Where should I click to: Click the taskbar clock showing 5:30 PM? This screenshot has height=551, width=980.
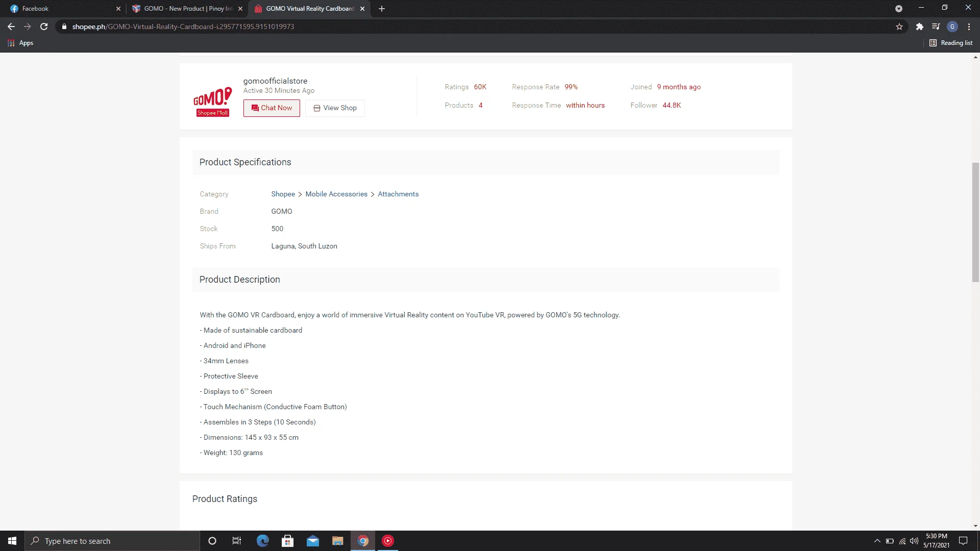936,541
